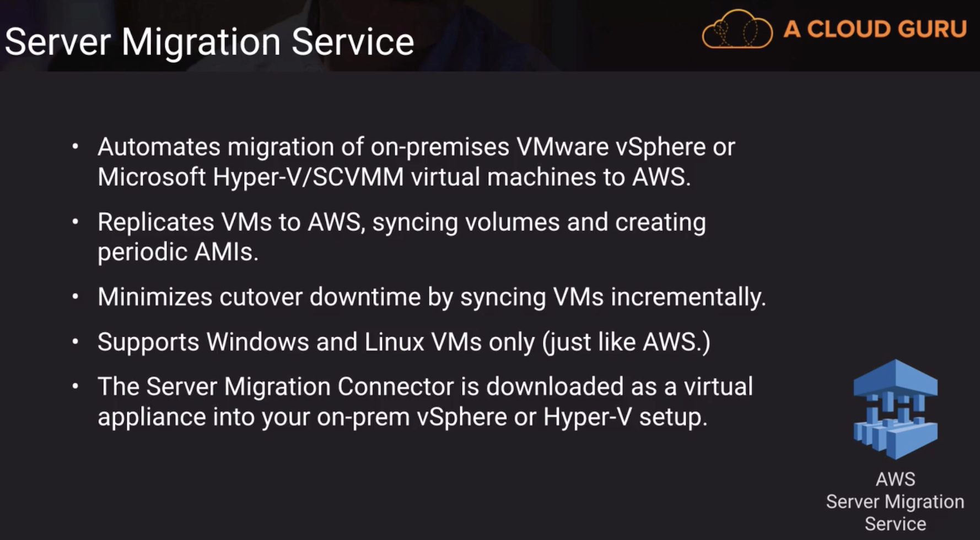
Task: Click the bullet dot beside "Automates migration"
Action: click(76, 147)
